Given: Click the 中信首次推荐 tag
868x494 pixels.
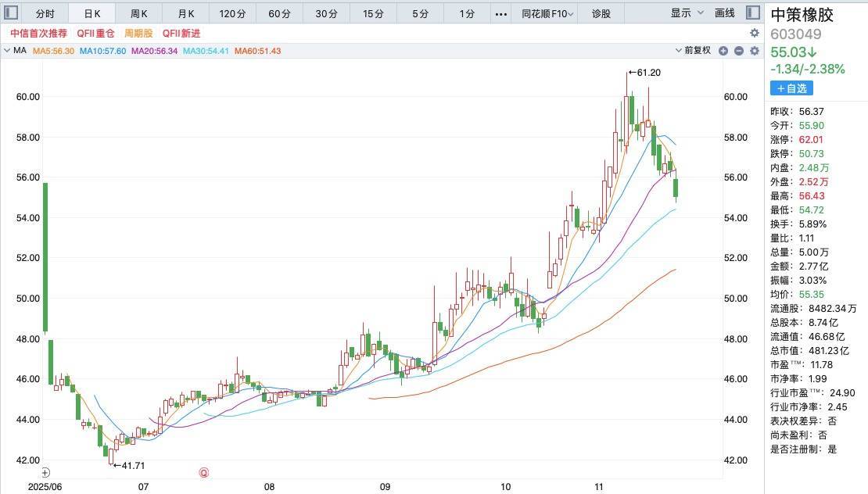Looking at the screenshot, I should (x=38, y=33).
